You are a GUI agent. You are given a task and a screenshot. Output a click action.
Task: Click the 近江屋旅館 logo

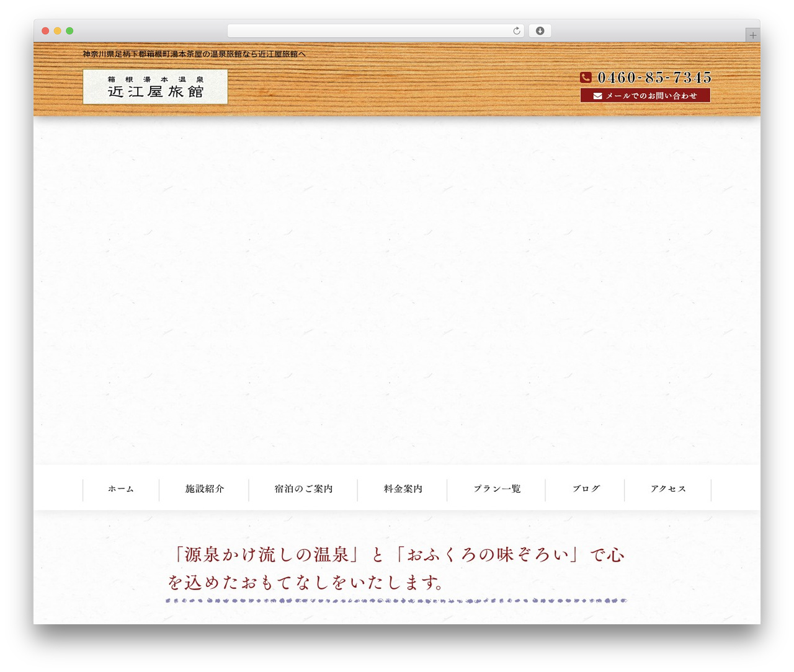pyautogui.click(x=155, y=86)
